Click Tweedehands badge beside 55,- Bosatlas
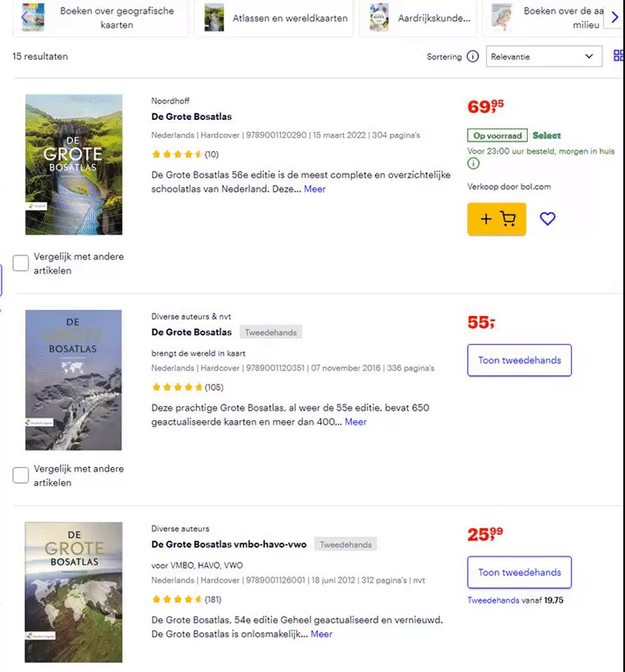This screenshot has width=625, height=672. click(271, 333)
